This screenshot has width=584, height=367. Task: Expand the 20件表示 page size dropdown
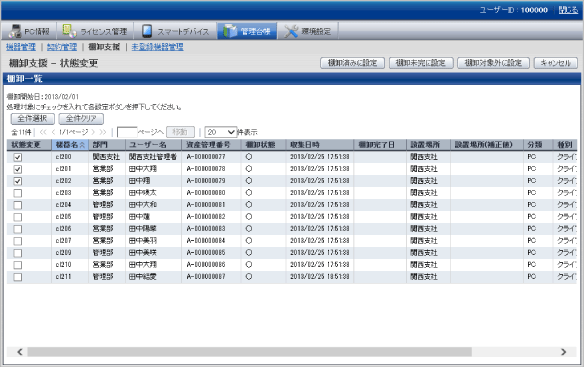pyautogui.click(x=221, y=132)
